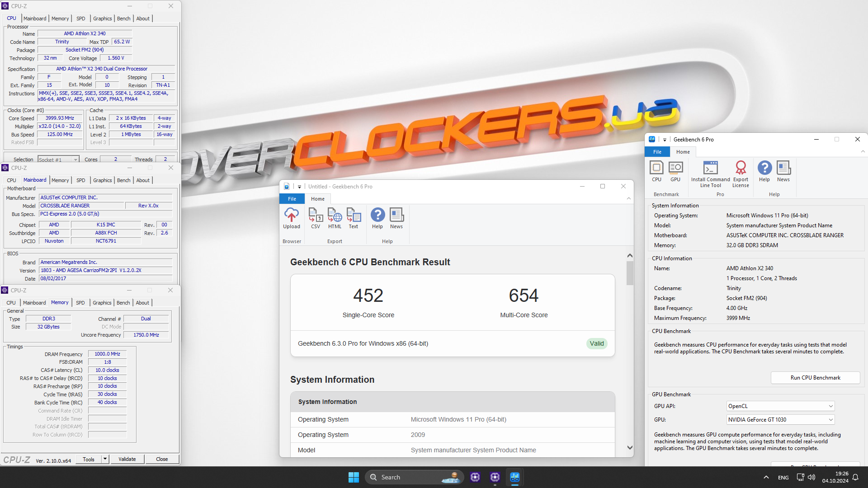Select GPU benchmark icon in Geekbench 6 Pro
Viewport: 868px width, 488px height.
click(675, 172)
